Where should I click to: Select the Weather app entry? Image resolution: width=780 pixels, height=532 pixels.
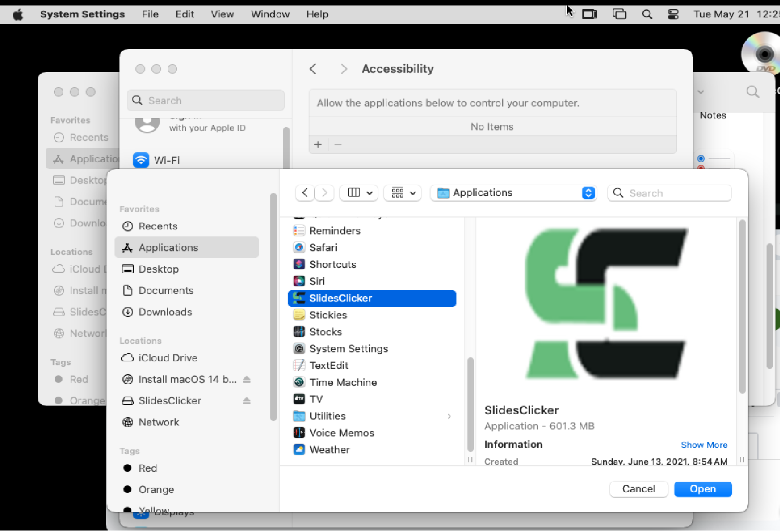(x=372, y=450)
